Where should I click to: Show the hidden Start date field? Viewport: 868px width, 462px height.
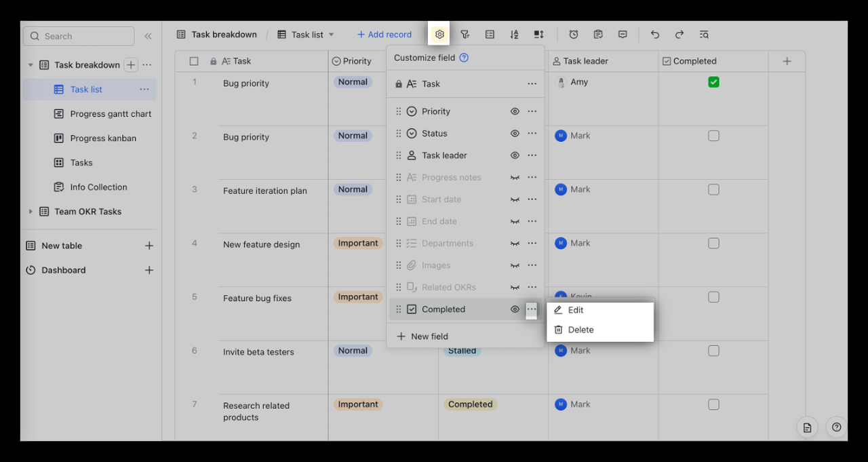click(515, 199)
